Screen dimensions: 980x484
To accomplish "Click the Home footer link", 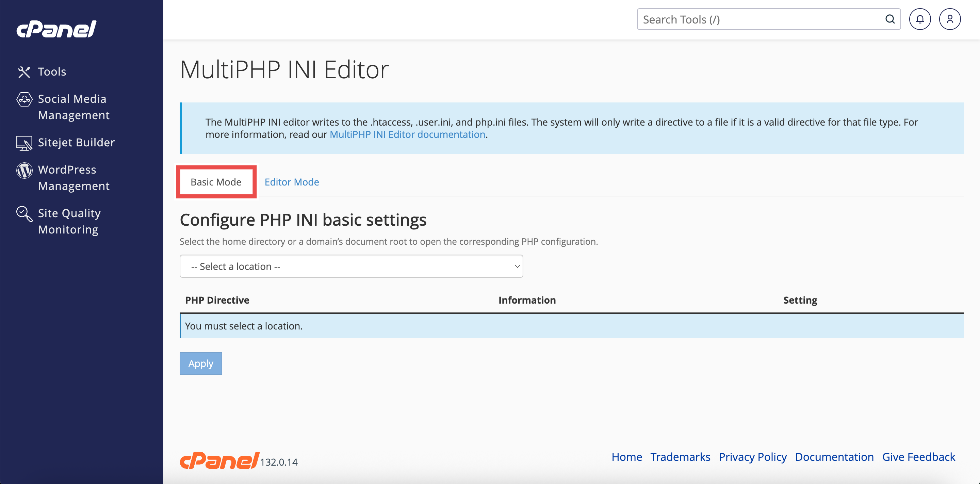I will (626, 457).
